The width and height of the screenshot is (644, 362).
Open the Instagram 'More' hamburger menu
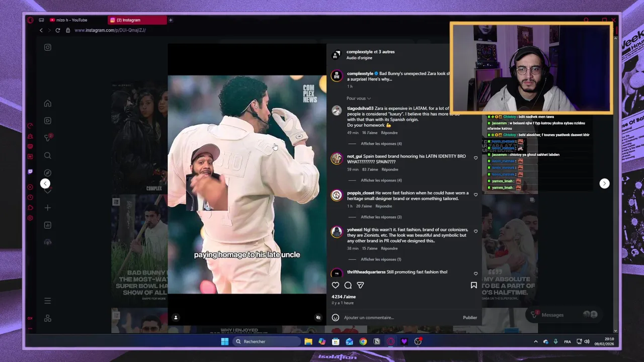coord(48,301)
